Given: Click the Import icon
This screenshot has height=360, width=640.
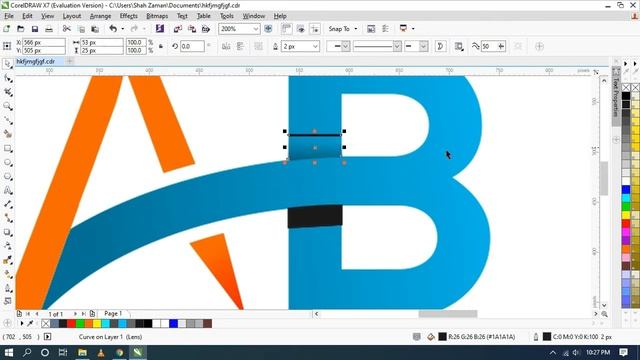Looking at the screenshot, I should tap(178, 29).
